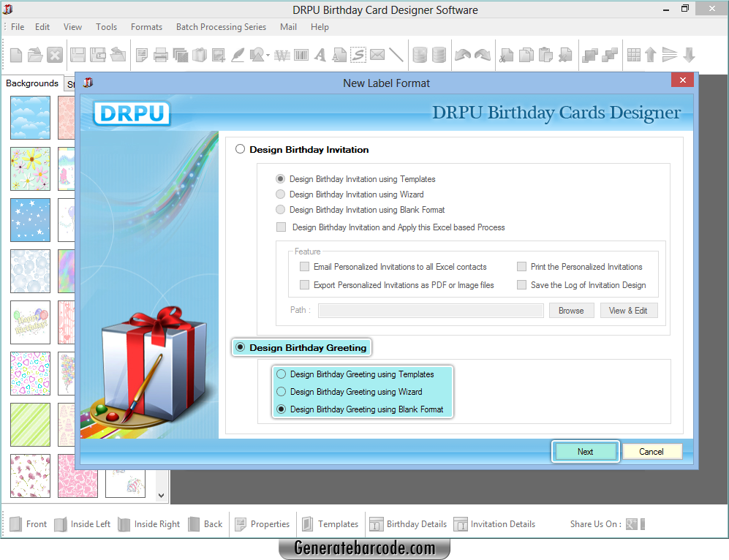
Task: Click the Redo arrow toolbar icon
Action: (483, 56)
